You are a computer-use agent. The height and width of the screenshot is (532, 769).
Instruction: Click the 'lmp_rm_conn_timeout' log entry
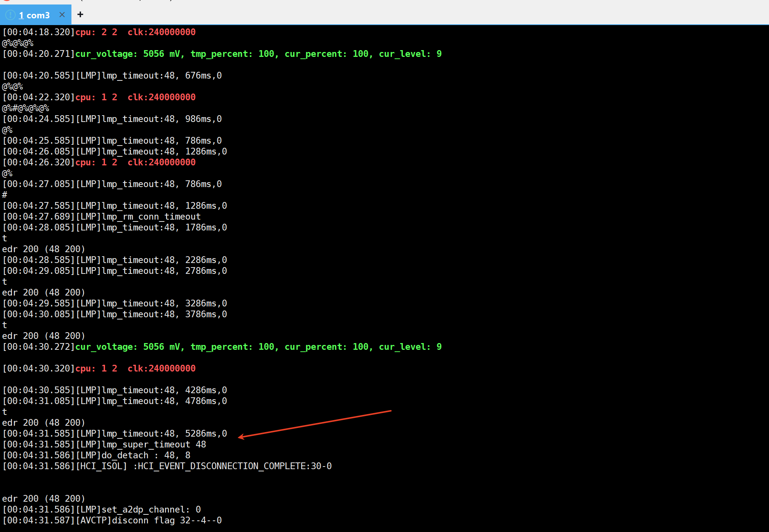tap(102, 217)
